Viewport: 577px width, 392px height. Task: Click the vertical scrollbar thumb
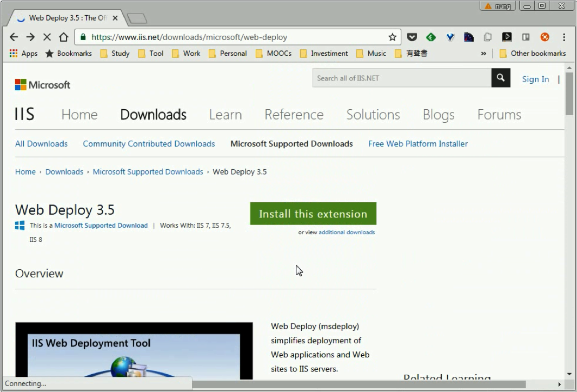tap(569, 94)
